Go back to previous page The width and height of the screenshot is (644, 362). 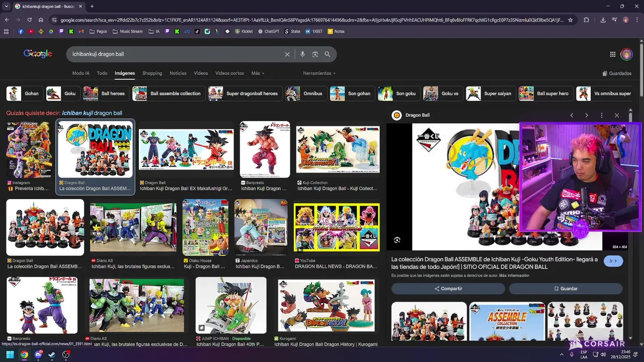tap(7, 20)
